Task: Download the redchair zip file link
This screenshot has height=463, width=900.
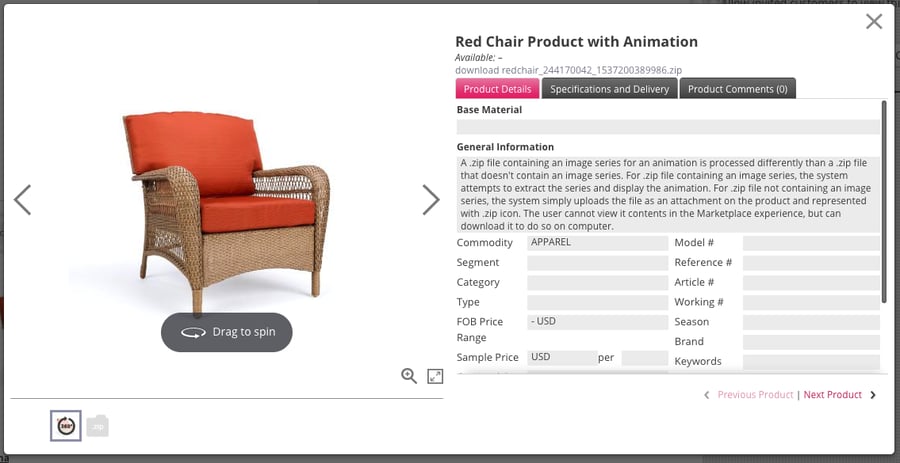Action: pos(568,70)
